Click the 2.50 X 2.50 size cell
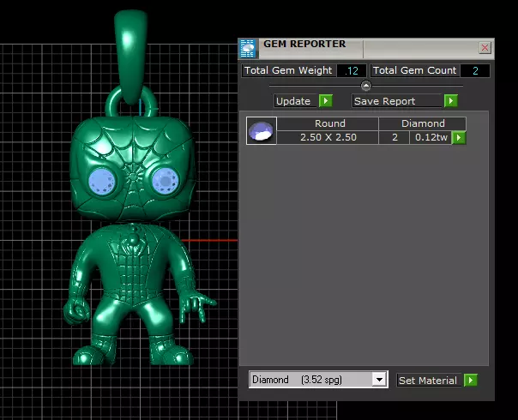 pyautogui.click(x=328, y=137)
